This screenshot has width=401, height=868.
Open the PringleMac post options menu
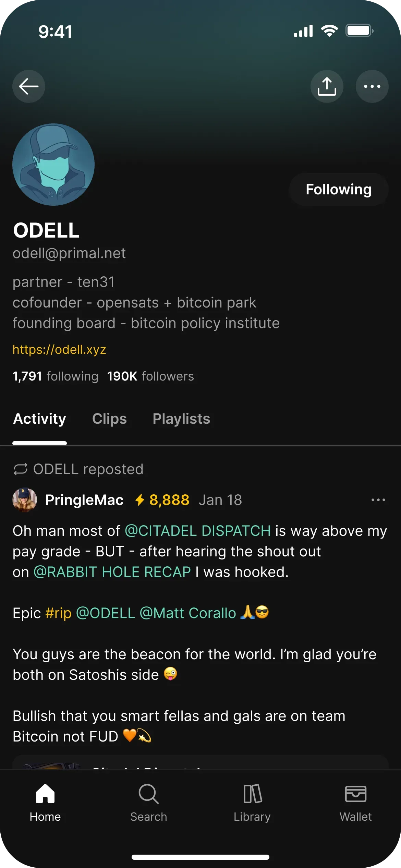(x=378, y=500)
